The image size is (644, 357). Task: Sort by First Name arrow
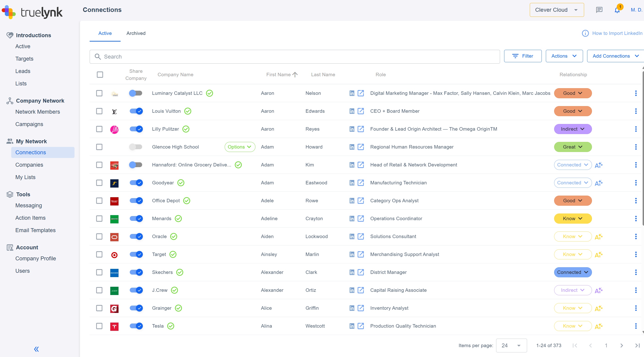[x=295, y=75]
